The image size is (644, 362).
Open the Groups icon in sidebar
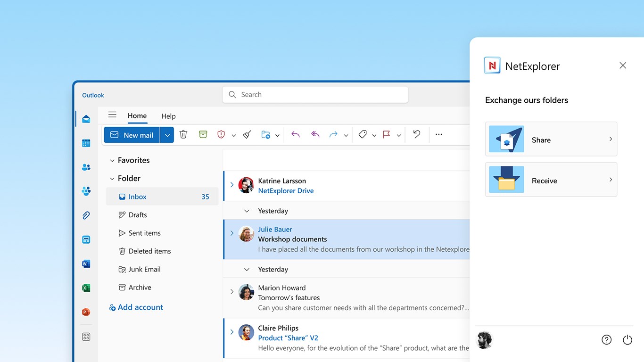pos(86,191)
